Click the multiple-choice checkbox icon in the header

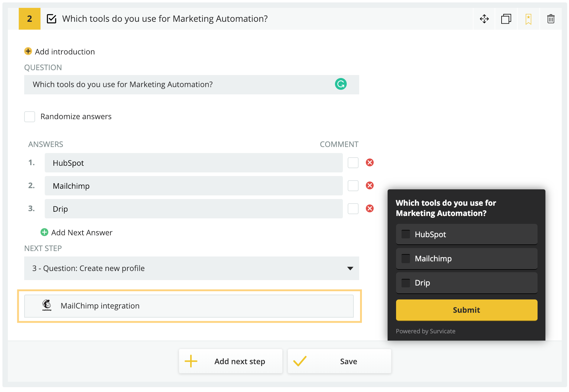[x=51, y=19]
